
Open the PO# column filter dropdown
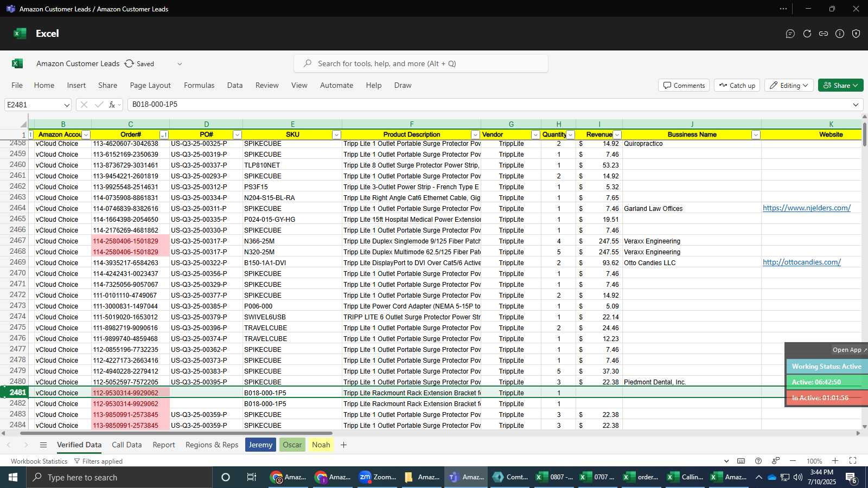237,135
